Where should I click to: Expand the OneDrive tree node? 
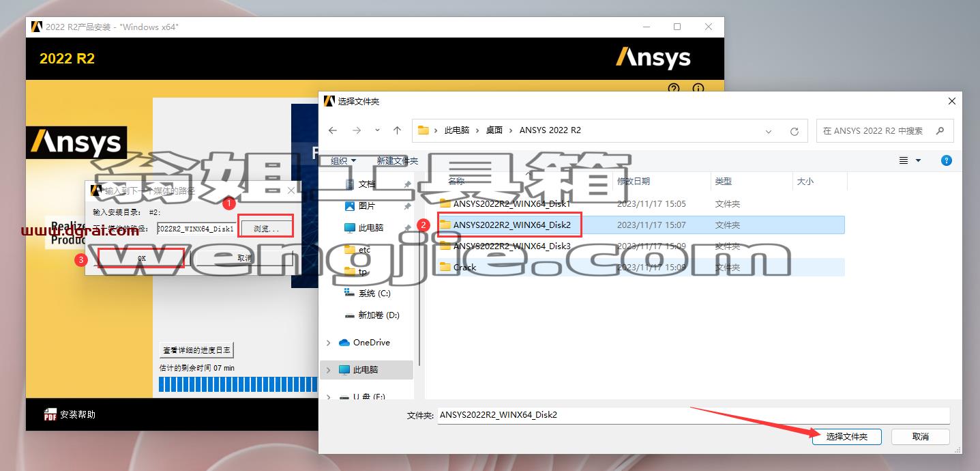pyautogui.click(x=329, y=343)
